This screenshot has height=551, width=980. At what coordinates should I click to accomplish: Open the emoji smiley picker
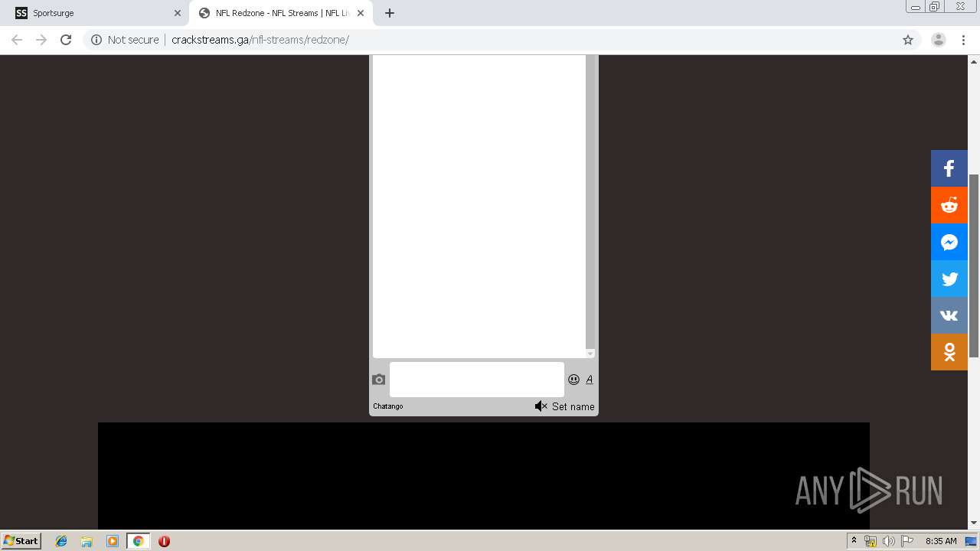coord(573,380)
